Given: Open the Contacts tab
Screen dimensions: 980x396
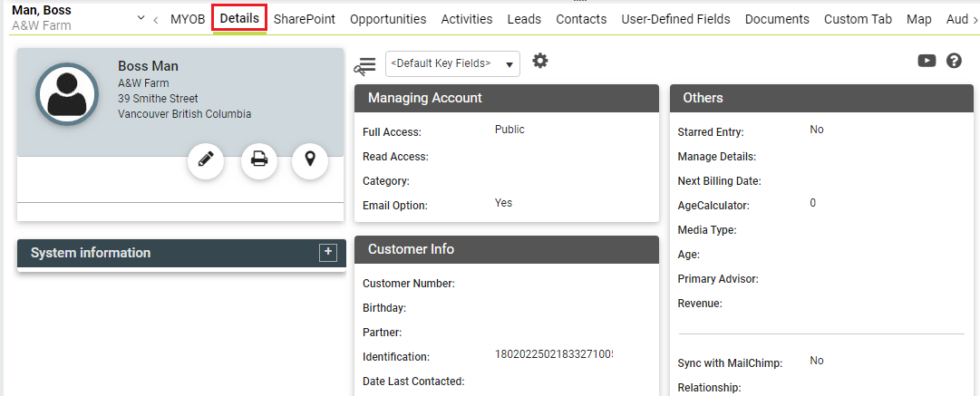Looking at the screenshot, I should (x=581, y=19).
